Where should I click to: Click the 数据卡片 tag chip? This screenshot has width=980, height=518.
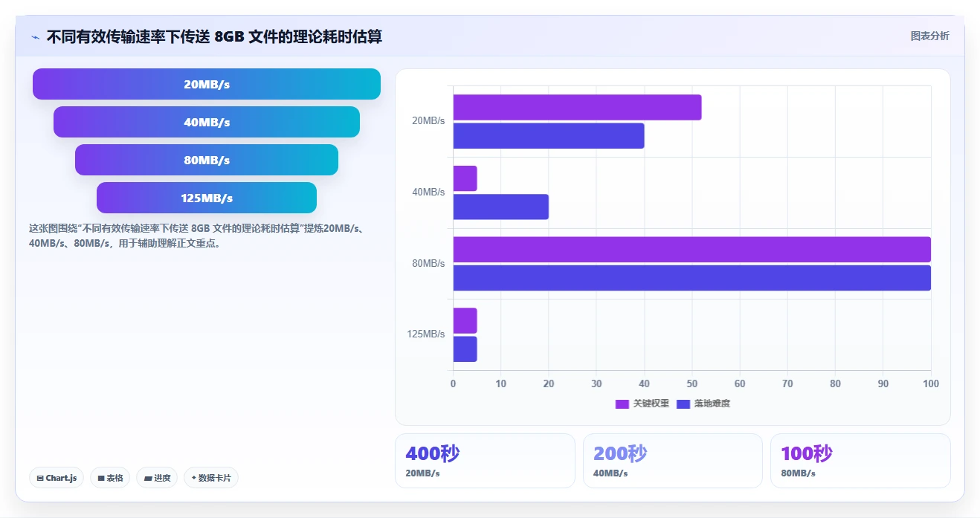pyautogui.click(x=211, y=478)
